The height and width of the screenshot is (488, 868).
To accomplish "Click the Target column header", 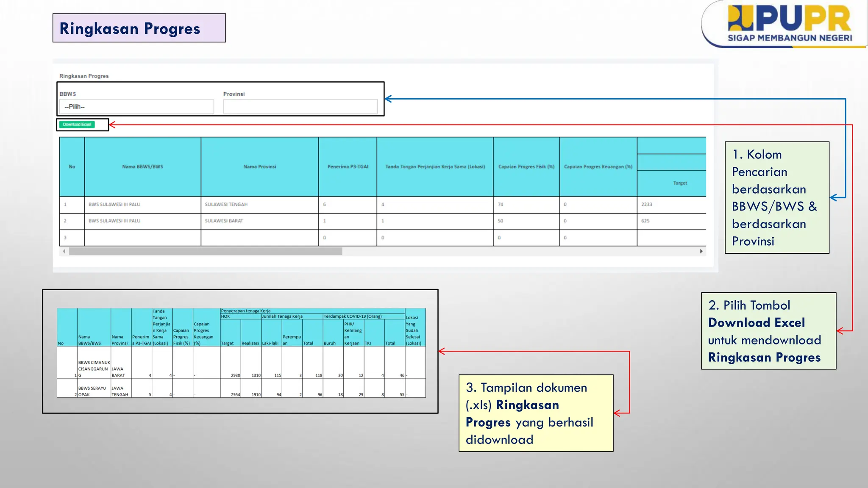I will tap(680, 183).
